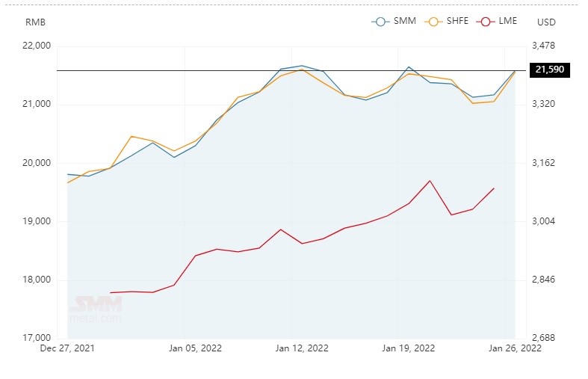The image size is (588, 379).
Task: Toggle the SHFE series in the legend
Action: [x=446, y=21]
